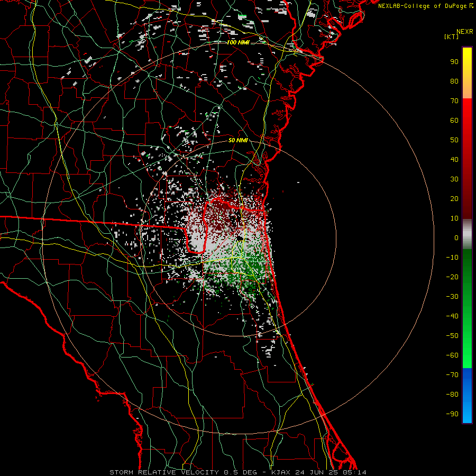Click the Storm Relative Velocity caption text

[x=238, y=472]
